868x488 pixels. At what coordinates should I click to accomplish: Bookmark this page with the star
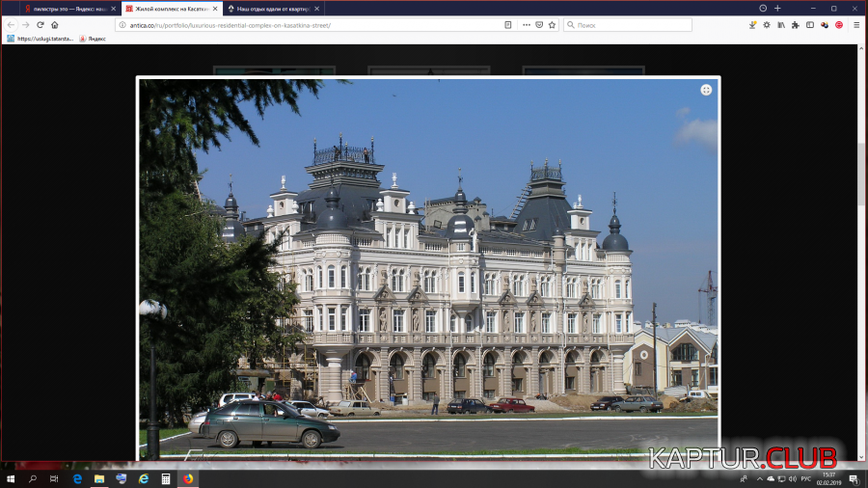552,25
